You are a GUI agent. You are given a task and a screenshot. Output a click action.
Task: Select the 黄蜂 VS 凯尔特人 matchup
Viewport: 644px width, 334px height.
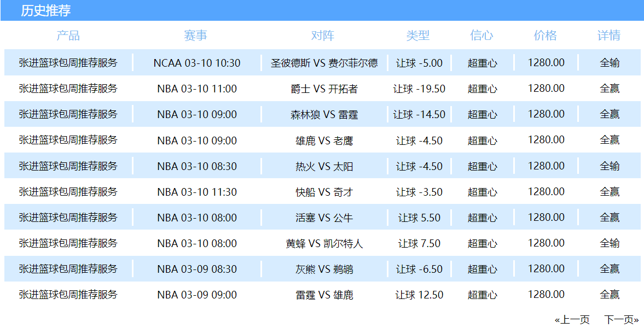(x=324, y=243)
